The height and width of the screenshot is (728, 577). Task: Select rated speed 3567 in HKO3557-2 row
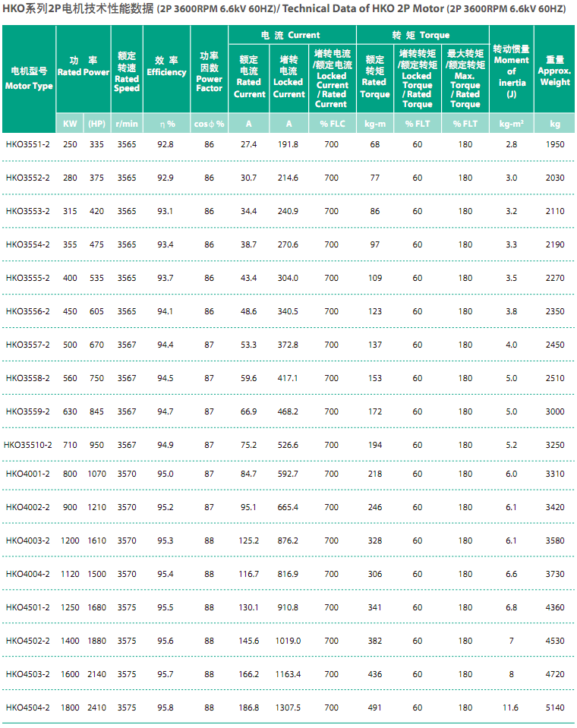pos(127,345)
